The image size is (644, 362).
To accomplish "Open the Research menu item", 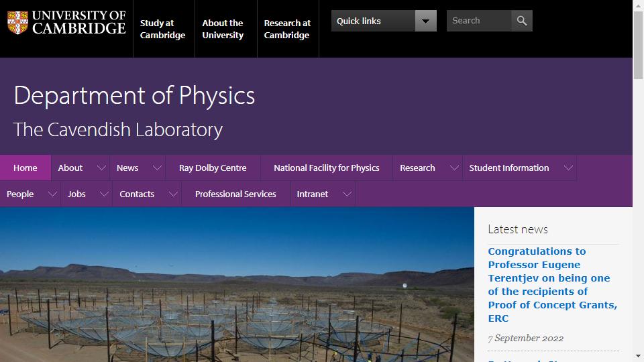I will [417, 168].
